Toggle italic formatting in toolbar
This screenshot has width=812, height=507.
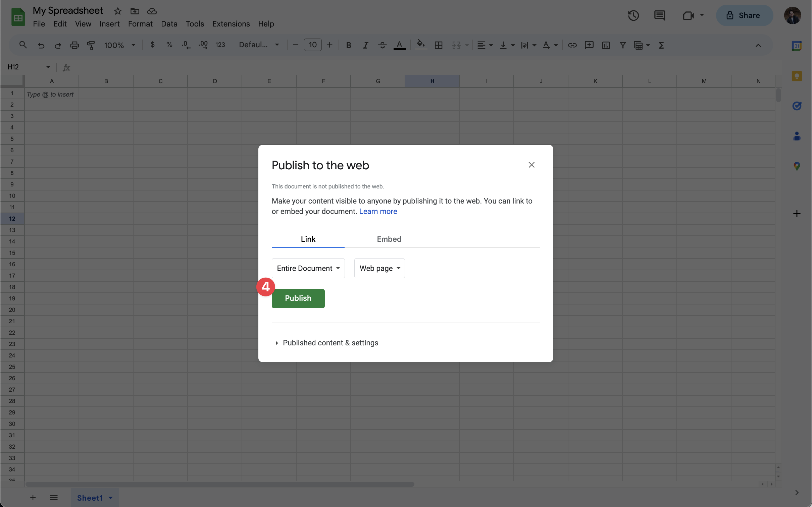click(x=365, y=45)
